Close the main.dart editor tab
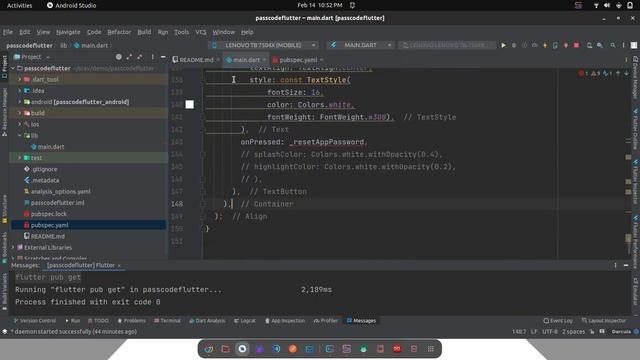The height and width of the screenshot is (360, 640). click(x=264, y=60)
